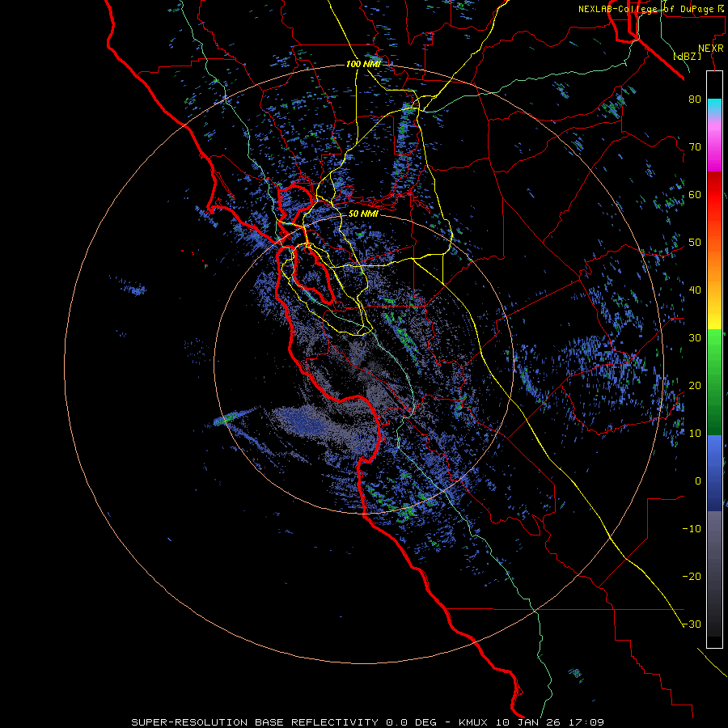This screenshot has width=728, height=728.
Task: Click the '20' value on the dBZ scale
Action: click(695, 385)
